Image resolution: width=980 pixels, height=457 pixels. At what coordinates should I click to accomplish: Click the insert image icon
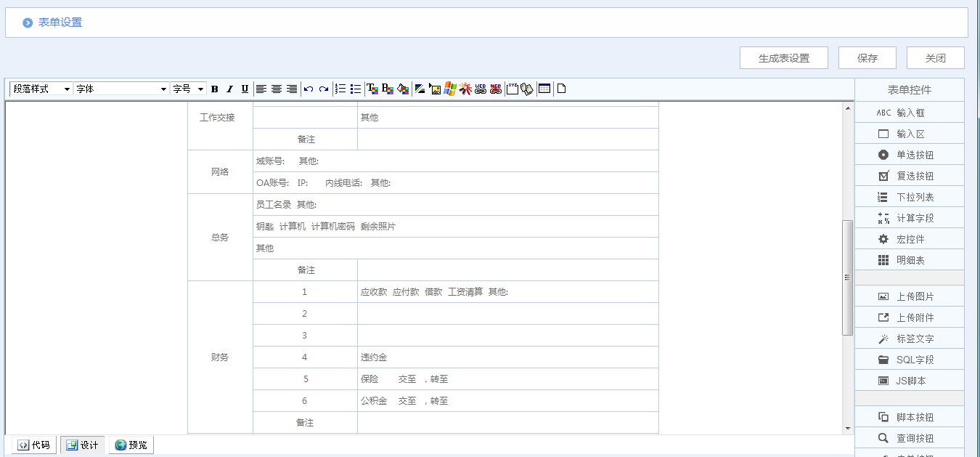click(435, 89)
